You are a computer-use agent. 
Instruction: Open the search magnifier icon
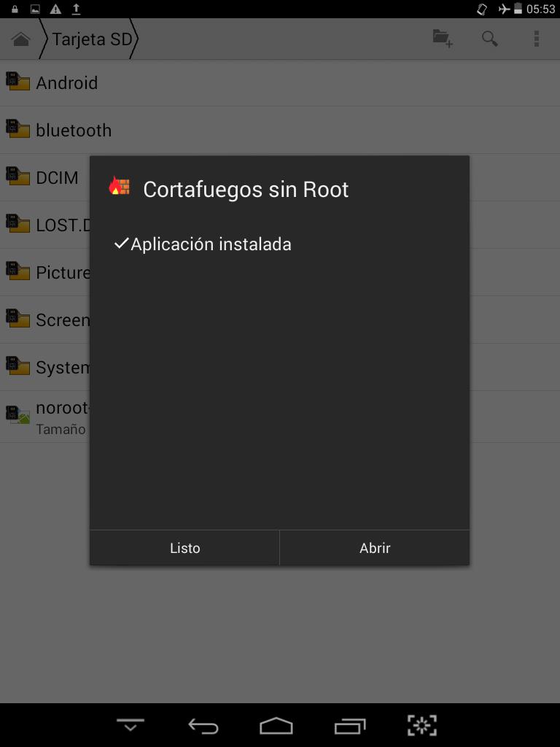(489, 39)
